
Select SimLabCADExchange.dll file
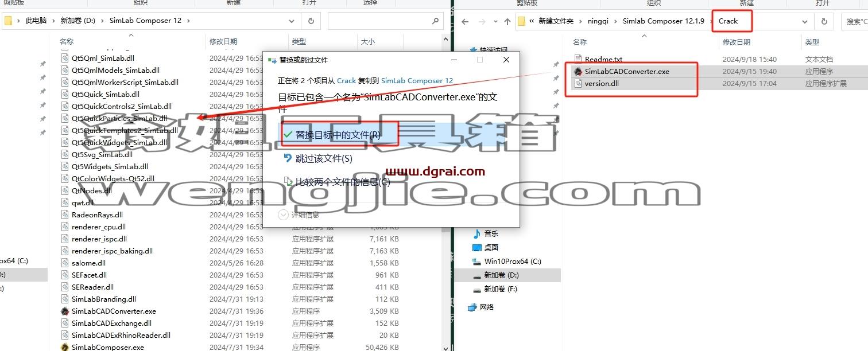(x=111, y=323)
